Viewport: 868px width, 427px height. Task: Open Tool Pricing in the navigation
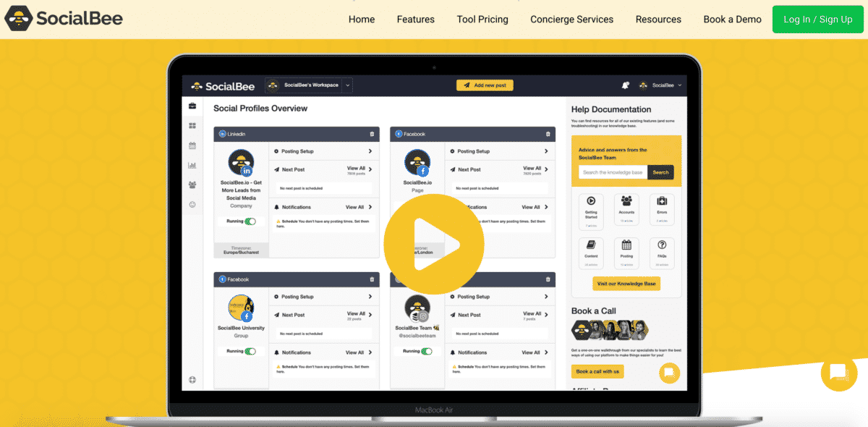click(482, 20)
